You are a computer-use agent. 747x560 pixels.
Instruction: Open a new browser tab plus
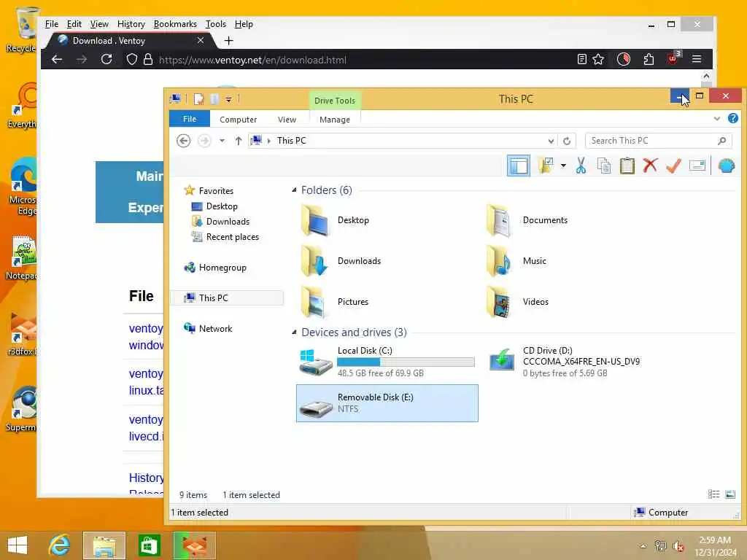tap(228, 41)
